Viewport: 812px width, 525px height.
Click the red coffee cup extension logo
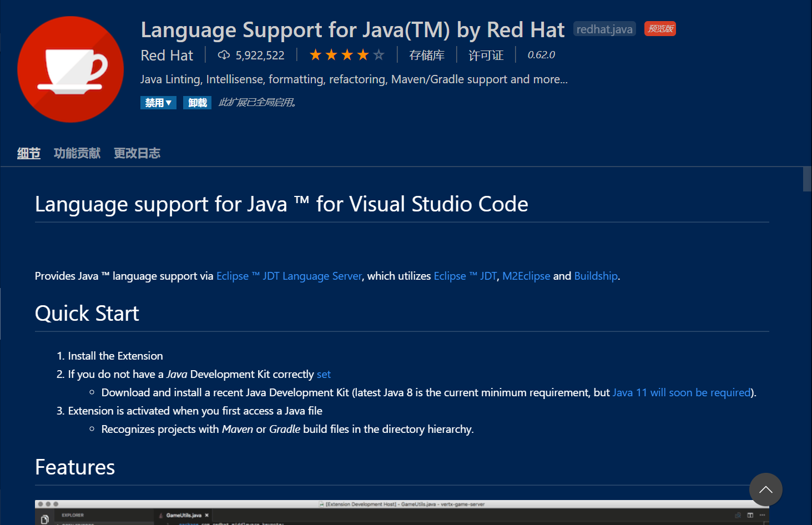pos(70,69)
